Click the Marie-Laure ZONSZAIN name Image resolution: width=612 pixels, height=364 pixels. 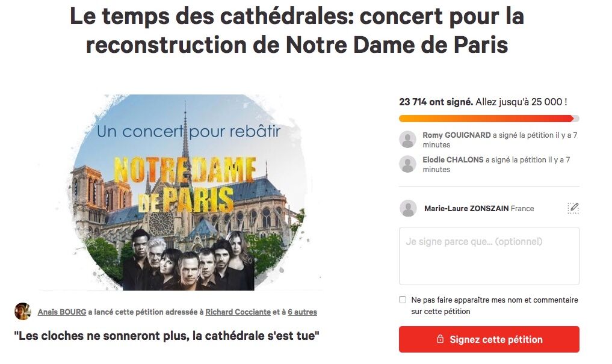point(466,208)
